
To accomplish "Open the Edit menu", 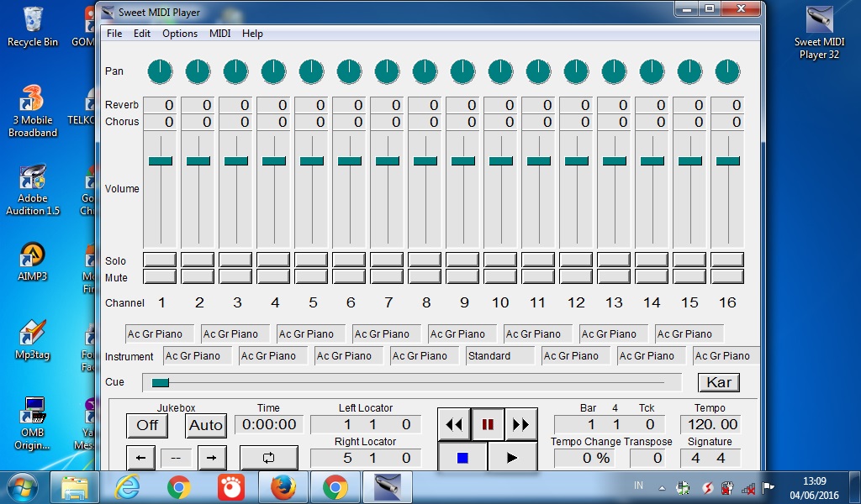I will pos(141,34).
